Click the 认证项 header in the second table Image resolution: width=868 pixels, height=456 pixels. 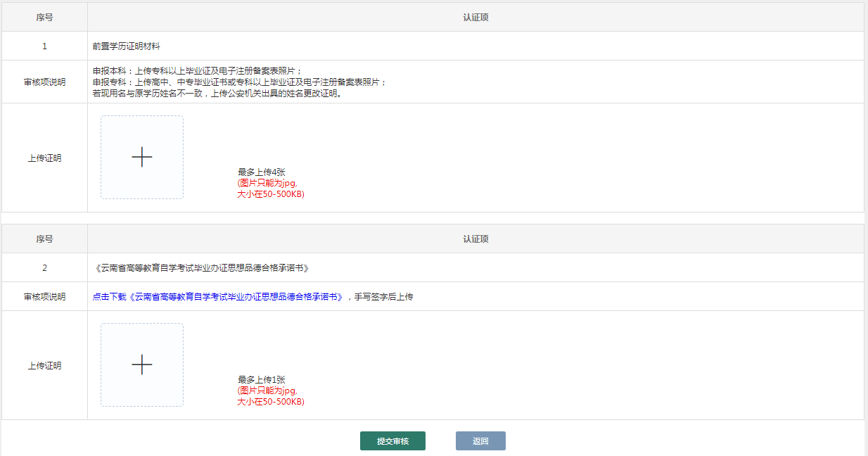tap(476, 239)
